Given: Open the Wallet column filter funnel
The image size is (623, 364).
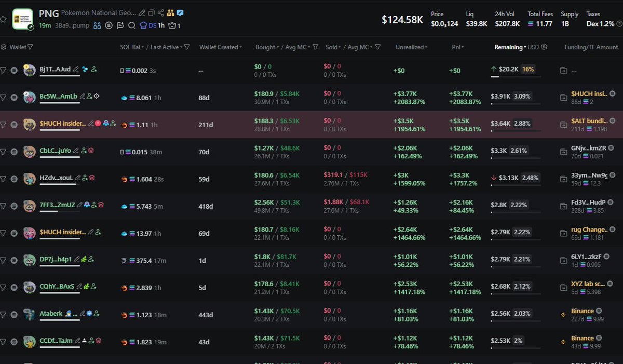Looking at the screenshot, I should pos(30,47).
